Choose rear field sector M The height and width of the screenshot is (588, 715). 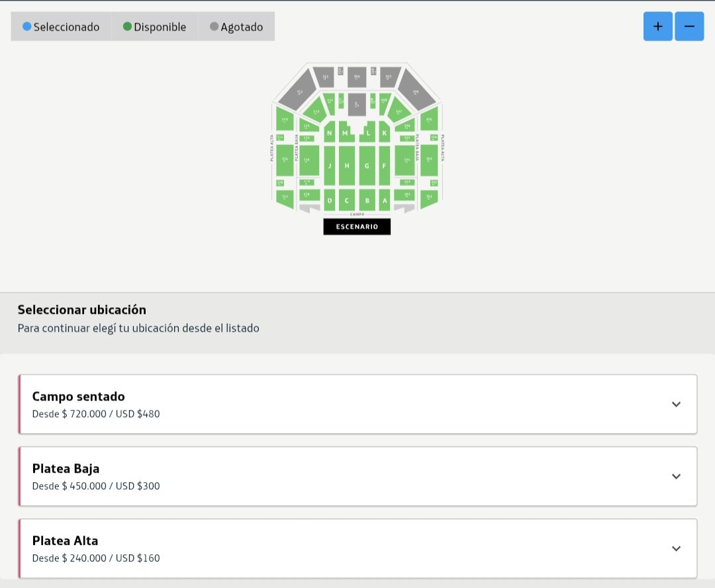coord(346,132)
